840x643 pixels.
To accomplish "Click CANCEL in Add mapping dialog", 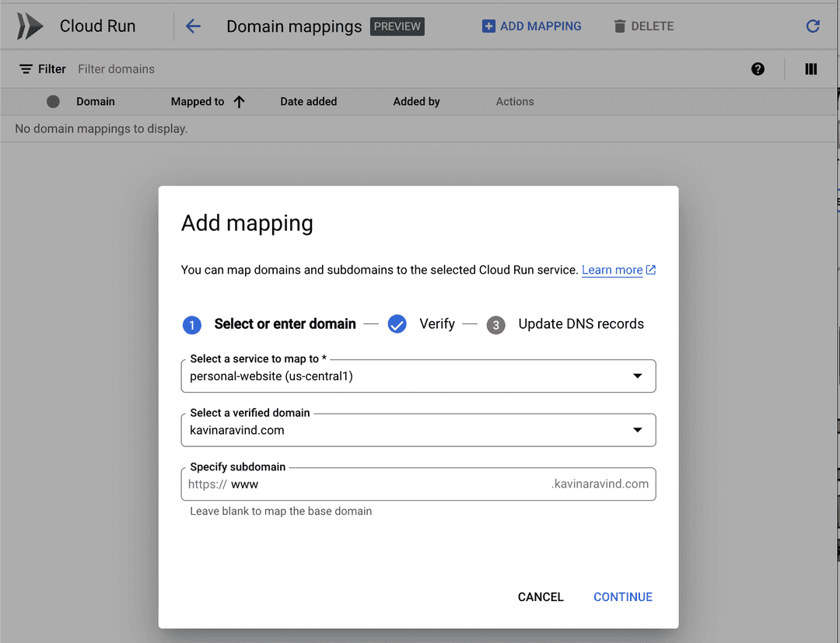I will pos(541,597).
